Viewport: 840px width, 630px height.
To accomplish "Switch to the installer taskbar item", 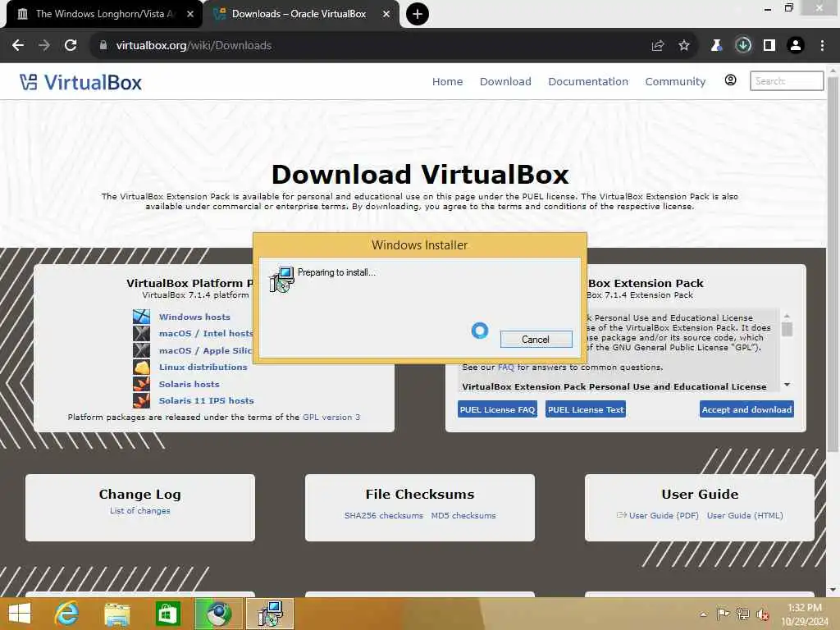I will [x=269, y=614].
